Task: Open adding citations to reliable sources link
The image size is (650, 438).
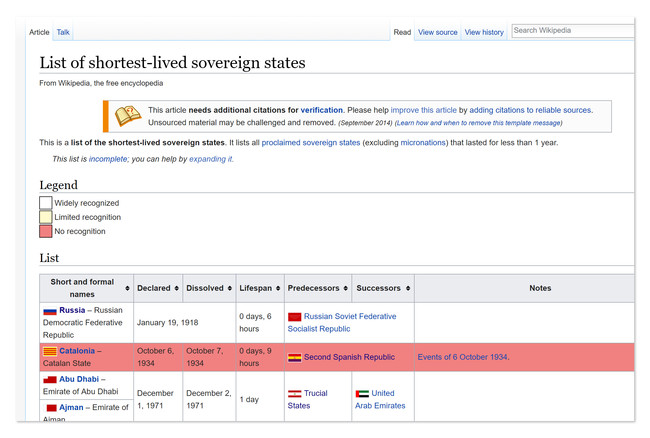Action: [531, 110]
